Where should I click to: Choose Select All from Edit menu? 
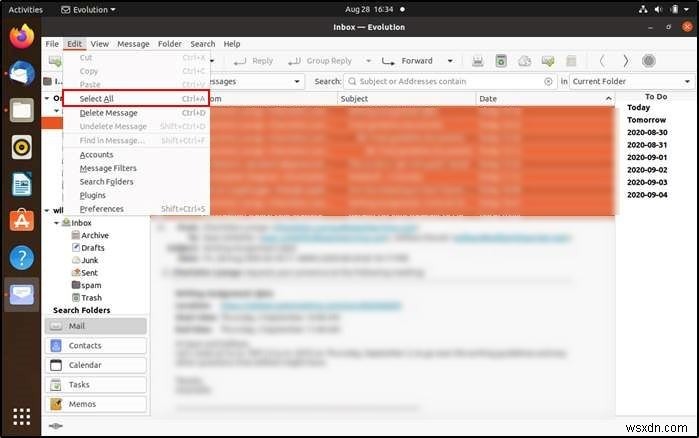[x=136, y=98]
